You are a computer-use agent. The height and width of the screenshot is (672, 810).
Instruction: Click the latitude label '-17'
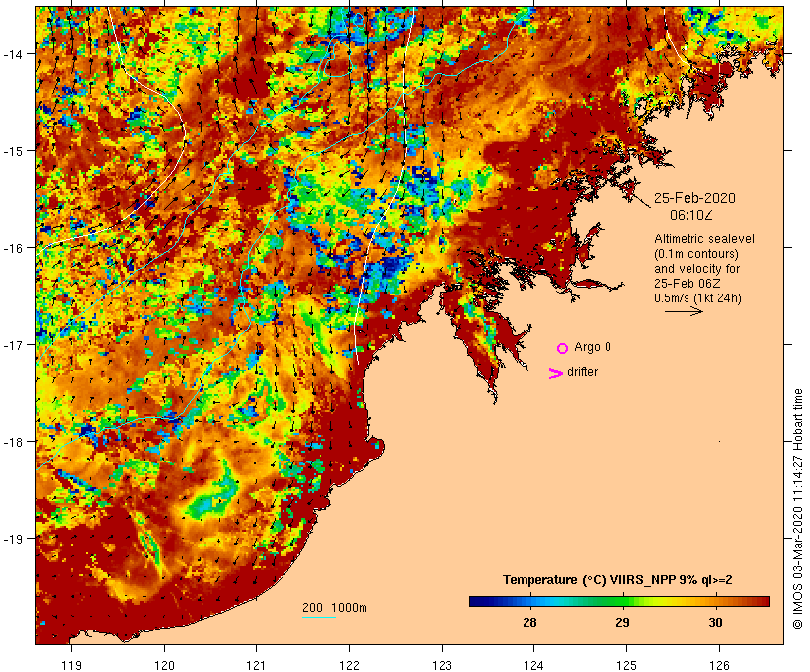pyautogui.click(x=13, y=345)
